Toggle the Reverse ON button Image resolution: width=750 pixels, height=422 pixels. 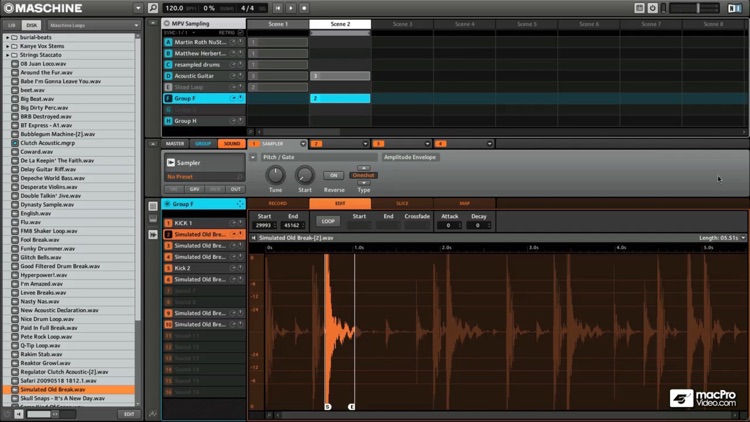(x=333, y=175)
